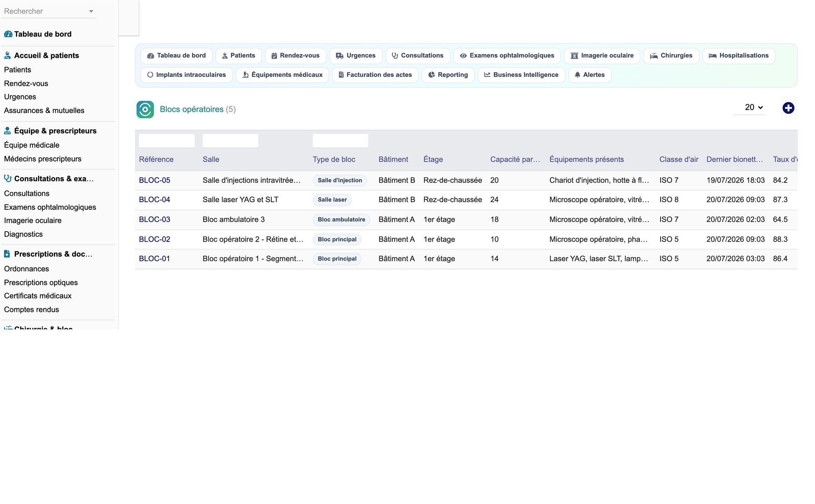Open Certificats médicaux in the sidebar

pyautogui.click(x=38, y=296)
